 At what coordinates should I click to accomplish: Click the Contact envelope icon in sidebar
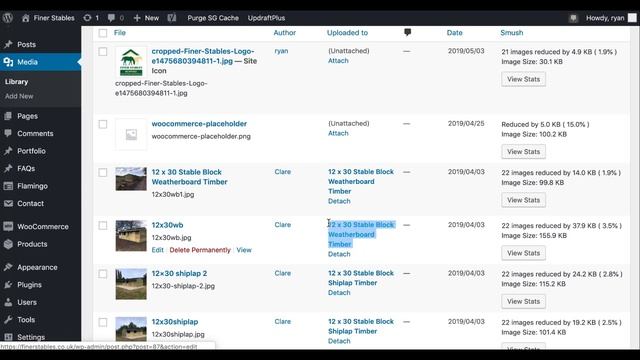pos(8,203)
